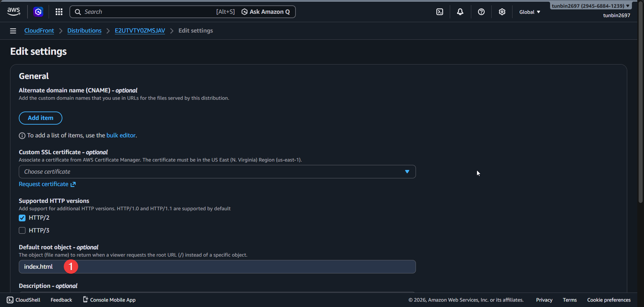Open the CloudShell icon in the top toolbar

click(x=439, y=11)
